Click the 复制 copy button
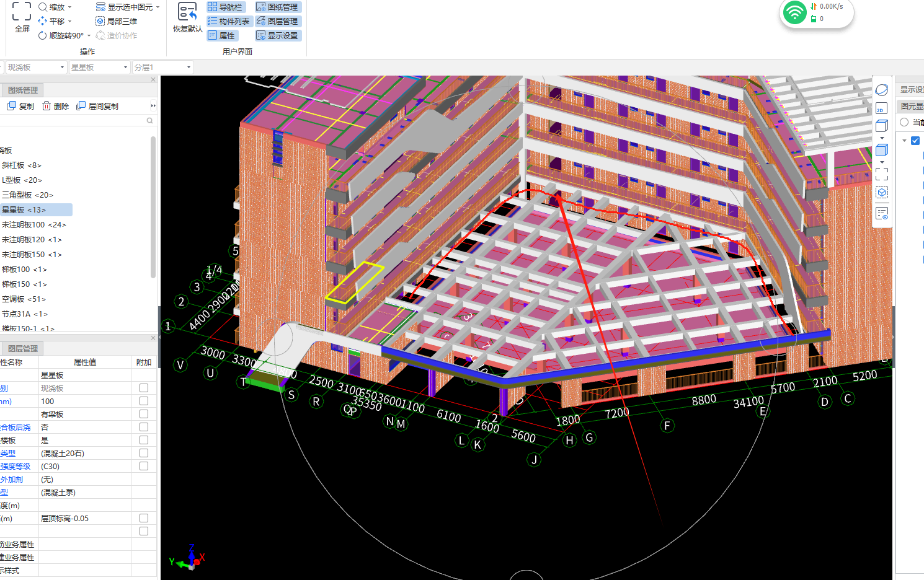924x580 pixels. click(20, 106)
